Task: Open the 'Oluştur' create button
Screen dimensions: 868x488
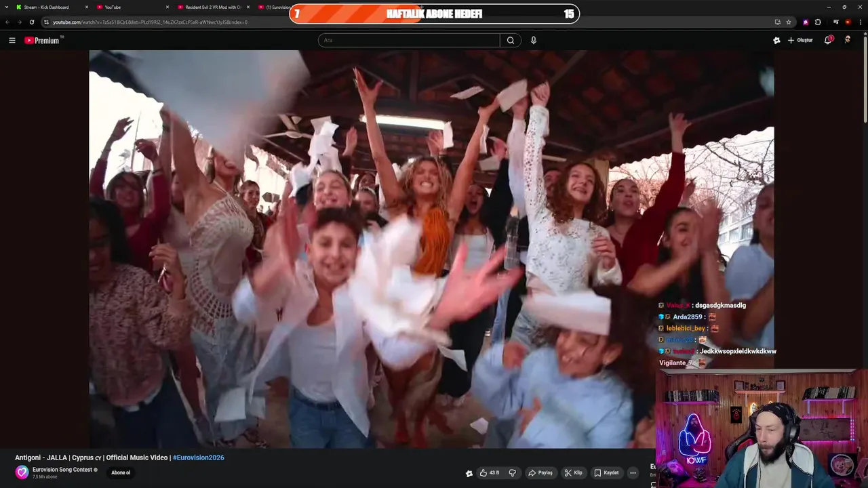Action: pyautogui.click(x=800, y=40)
